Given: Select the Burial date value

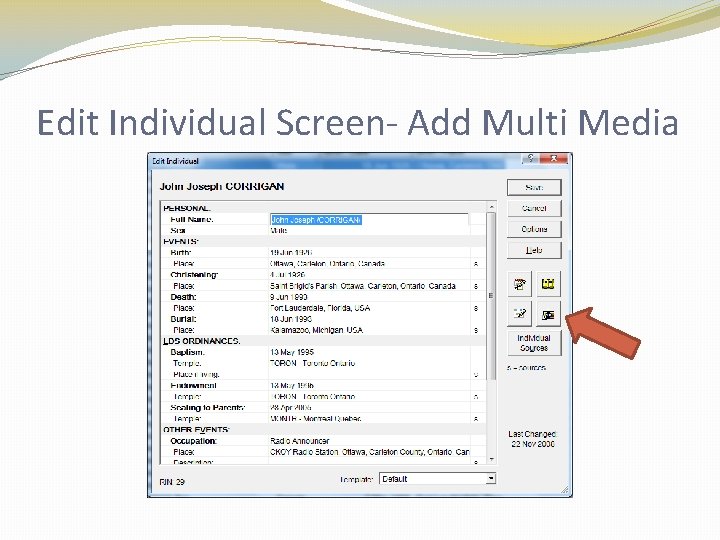Looking at the screenshot, I should click(x=291, y=319).
